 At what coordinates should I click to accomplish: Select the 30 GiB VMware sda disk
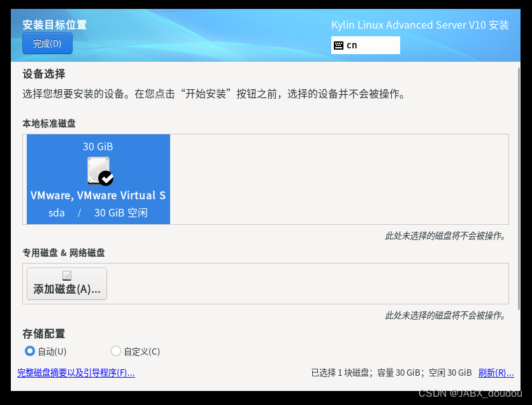[x=98, y=179]
